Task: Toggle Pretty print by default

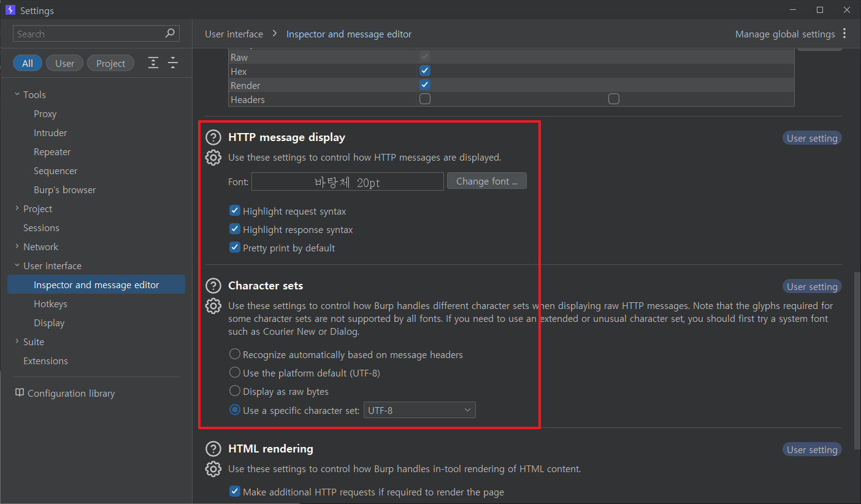Action: [234, 248]
